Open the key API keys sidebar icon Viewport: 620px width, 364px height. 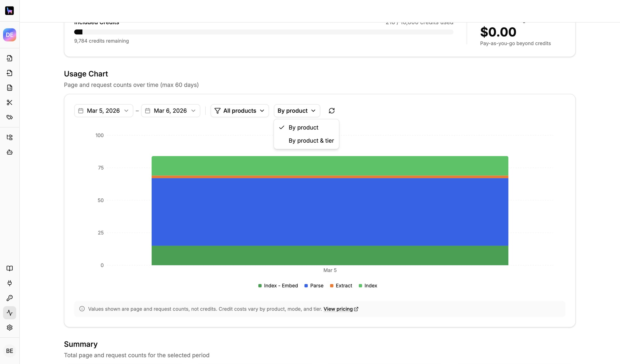click(10, 298)
